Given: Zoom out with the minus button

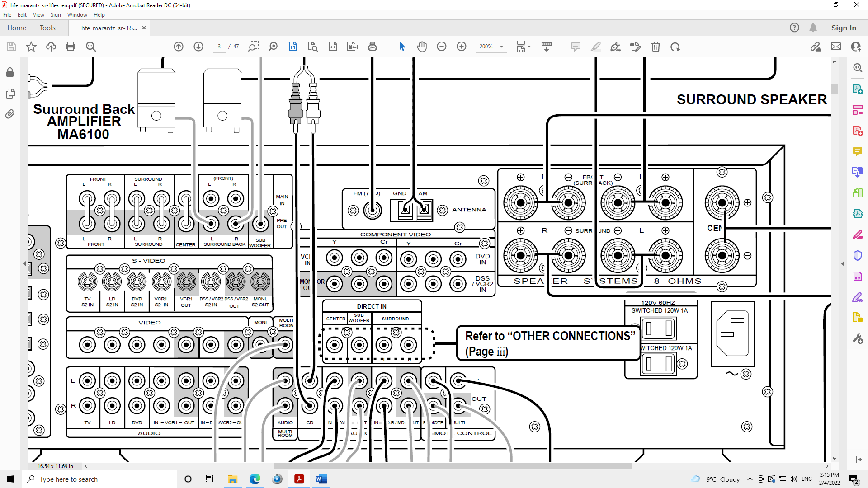Looking at the screenshot, I should click(x=442, y=47).
